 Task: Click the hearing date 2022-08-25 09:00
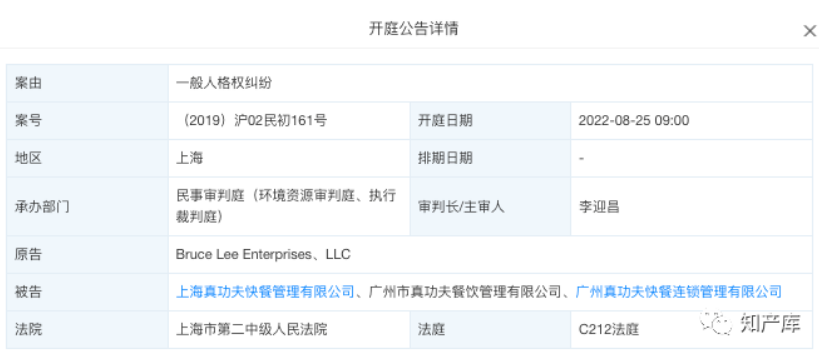click(634, 121)
